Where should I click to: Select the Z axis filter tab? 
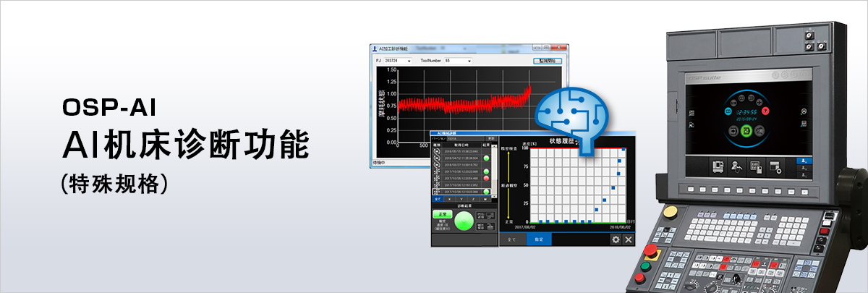click(474, 198)
